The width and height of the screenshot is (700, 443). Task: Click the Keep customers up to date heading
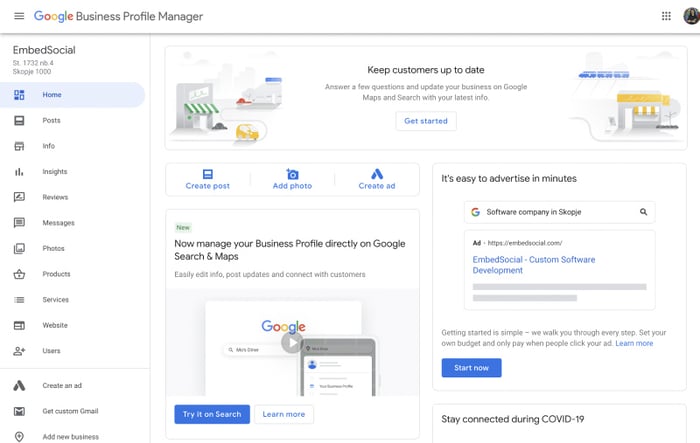(x=426, y=70)
